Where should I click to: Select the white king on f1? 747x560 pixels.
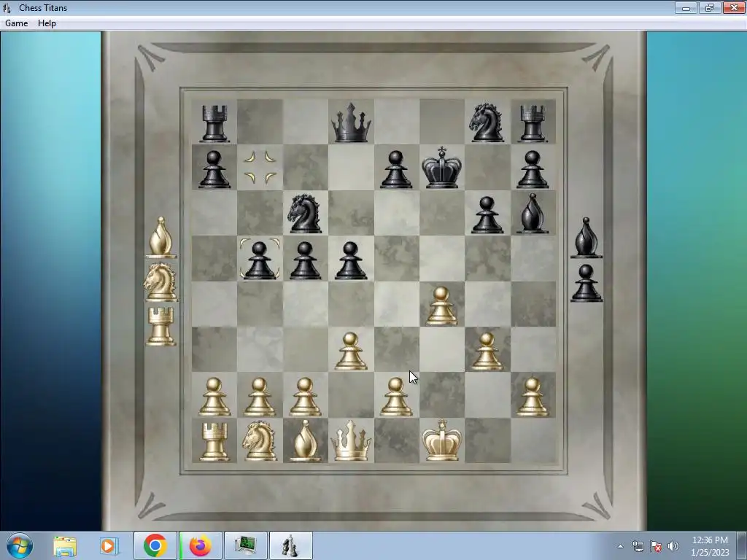441,440
